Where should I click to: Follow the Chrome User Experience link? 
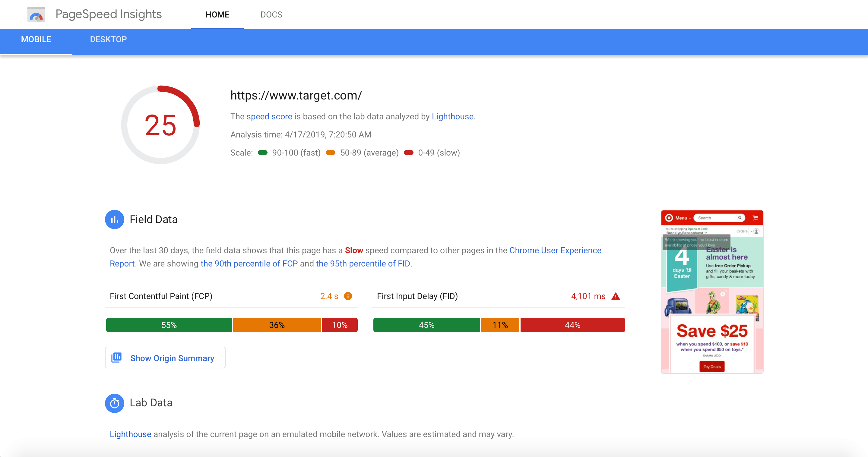coord(555,250)
